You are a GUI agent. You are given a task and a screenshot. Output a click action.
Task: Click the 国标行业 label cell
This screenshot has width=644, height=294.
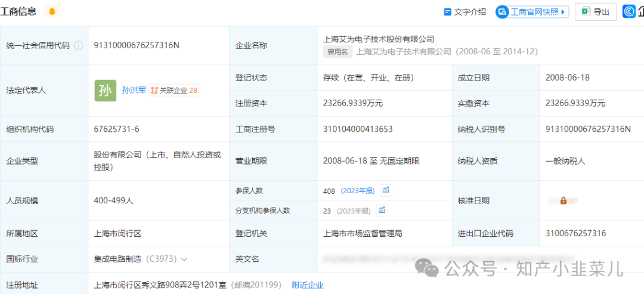click(44, 259)
